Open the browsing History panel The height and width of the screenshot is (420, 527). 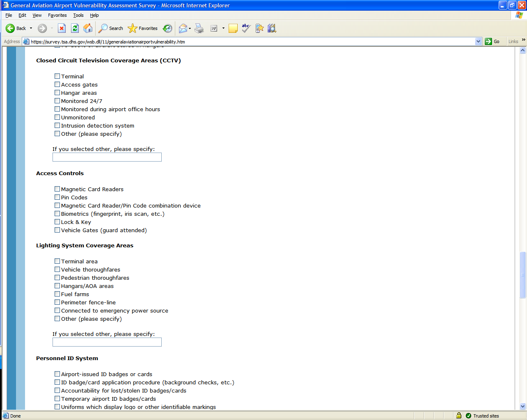coord(167,28)
